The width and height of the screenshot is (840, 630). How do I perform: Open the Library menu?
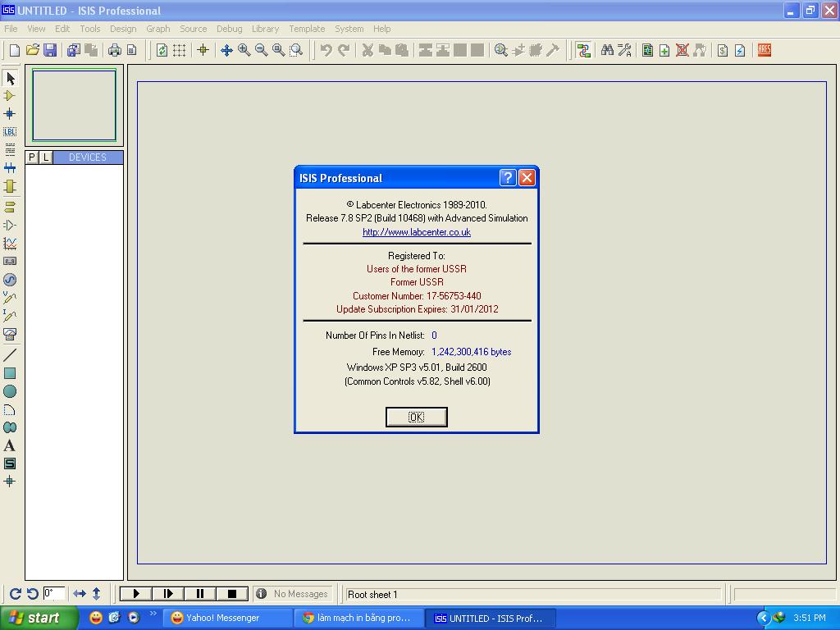coord(265,29)
